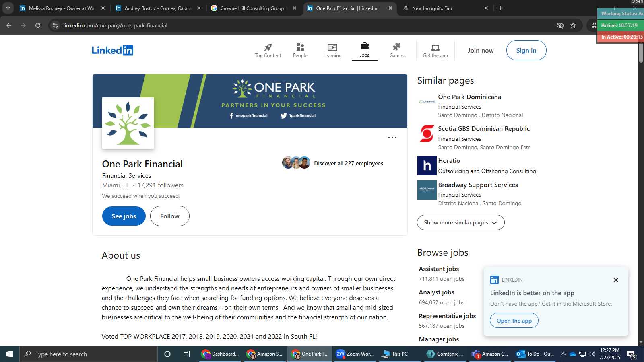Open People icon in LinkedIn nav
The height and width of the screenshot is (362, 644).
(300, 47)
